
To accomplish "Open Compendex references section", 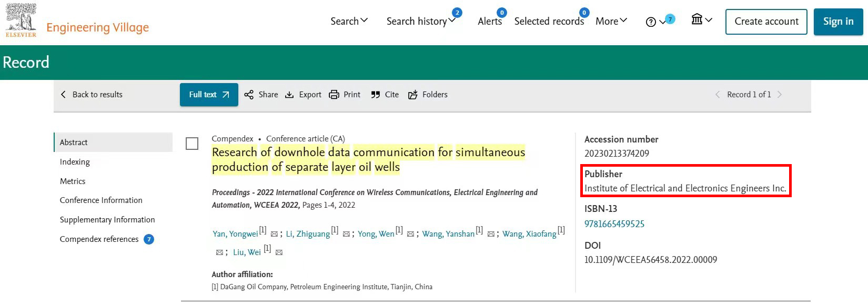I will point(99,239).
